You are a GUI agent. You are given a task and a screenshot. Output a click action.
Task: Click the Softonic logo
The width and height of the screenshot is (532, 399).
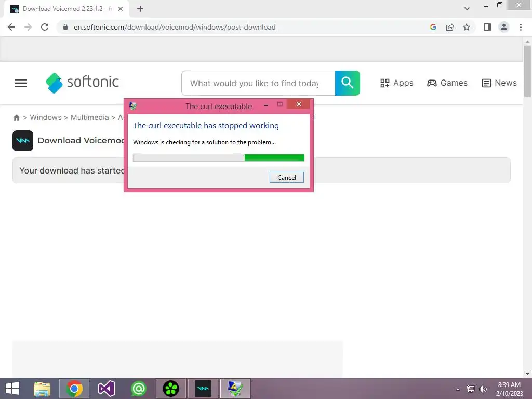click(82, 83)
